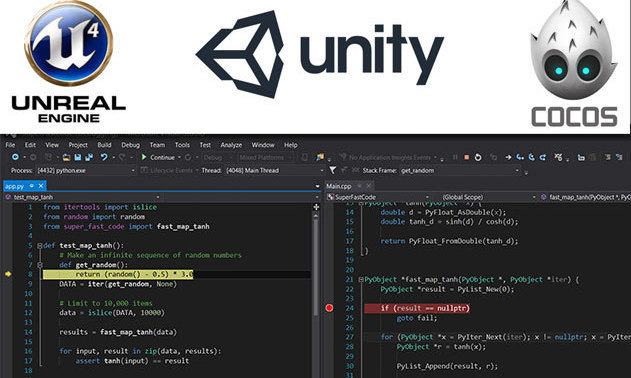
Task: Open the Test menu
Action: click(205, 145)
